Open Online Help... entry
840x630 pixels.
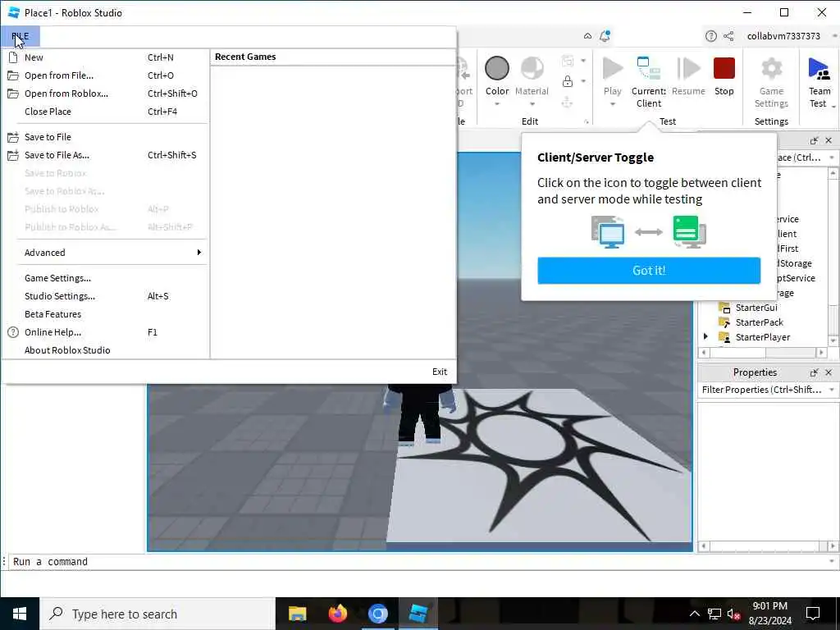106,332
